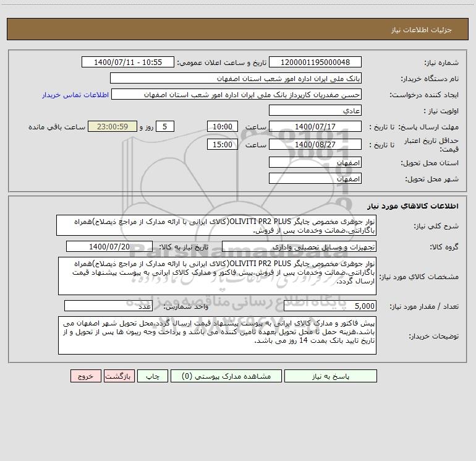476x461 pixels.
Task: Click the buyer notes text area
Action: (x=217, y=335)
